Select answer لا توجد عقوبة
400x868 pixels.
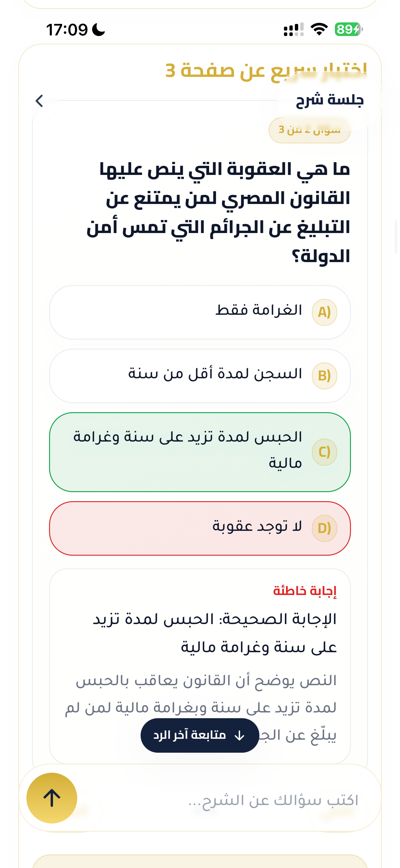[200, 528]
